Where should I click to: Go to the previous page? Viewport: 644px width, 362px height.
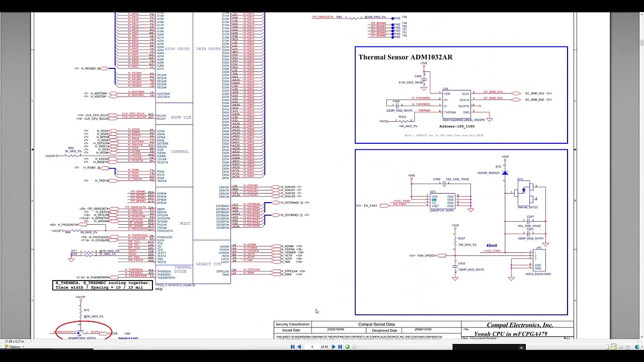299,346
